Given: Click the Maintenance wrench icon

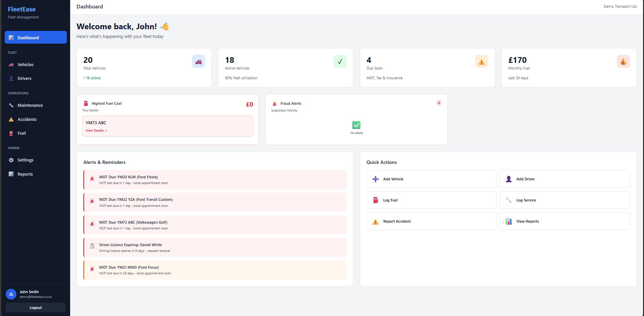Looking at the screenshot, I should point(10,105).
